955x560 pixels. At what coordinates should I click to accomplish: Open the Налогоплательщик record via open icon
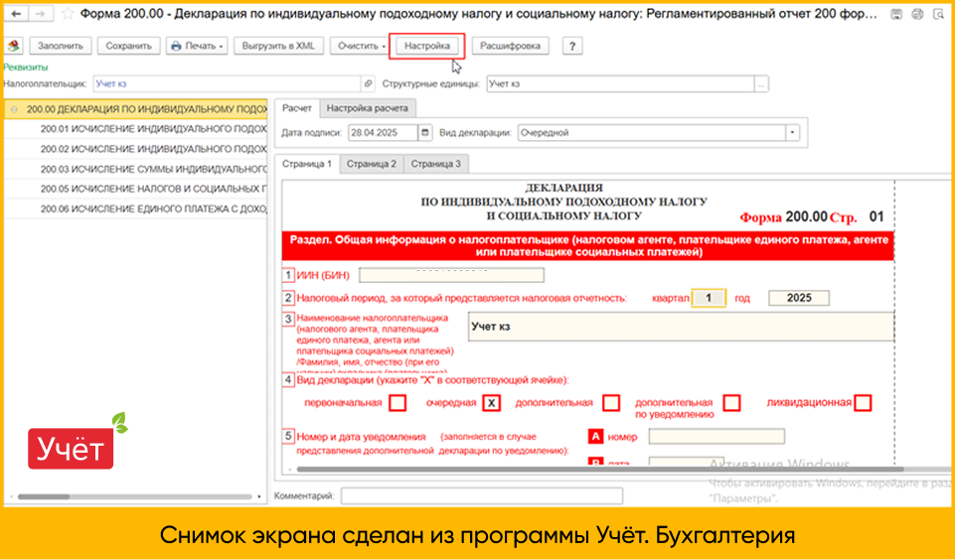[x=368, y=84]
